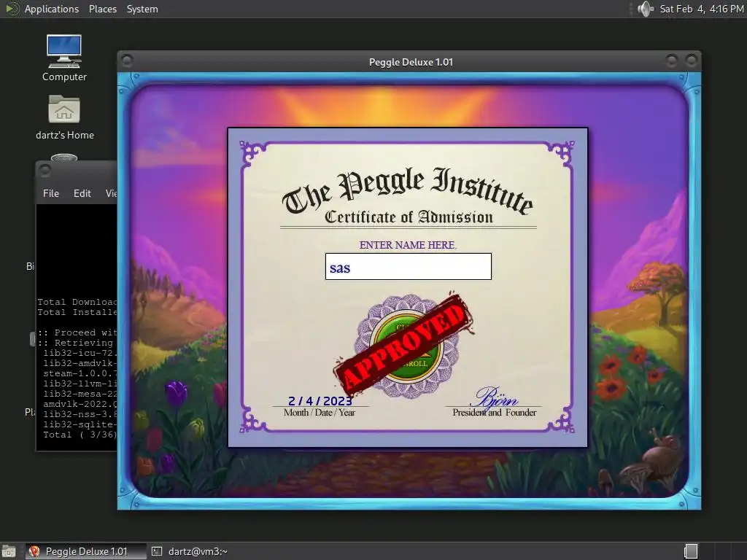Viewport: 747px width, 560px height.
Task: Click the 'Total Download' line in the terminal
Action: (77, 302)
